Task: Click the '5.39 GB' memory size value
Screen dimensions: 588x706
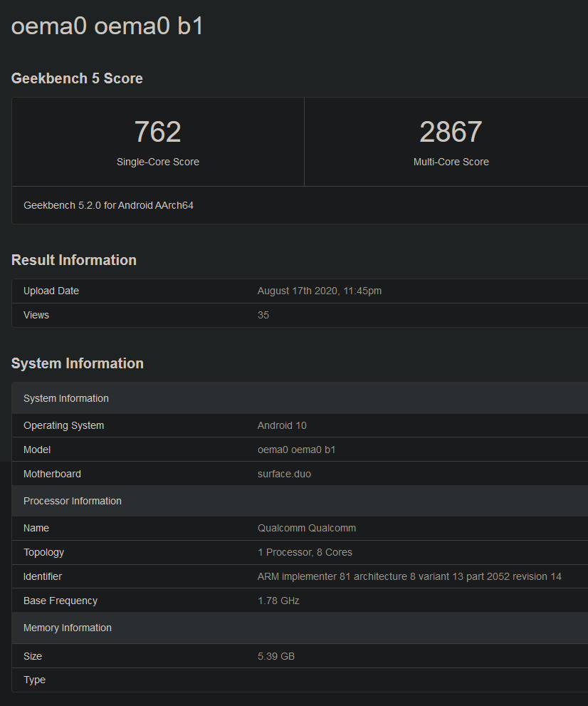Action: coord(276,656)
